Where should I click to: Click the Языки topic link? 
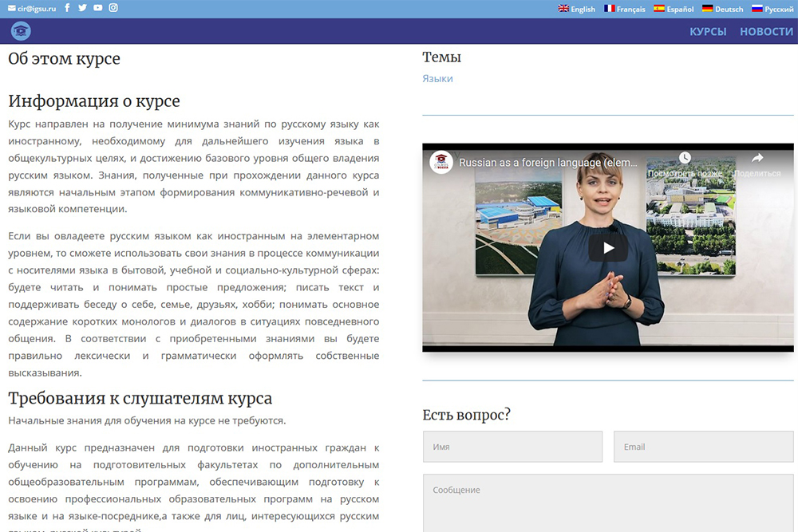point(437,79)
